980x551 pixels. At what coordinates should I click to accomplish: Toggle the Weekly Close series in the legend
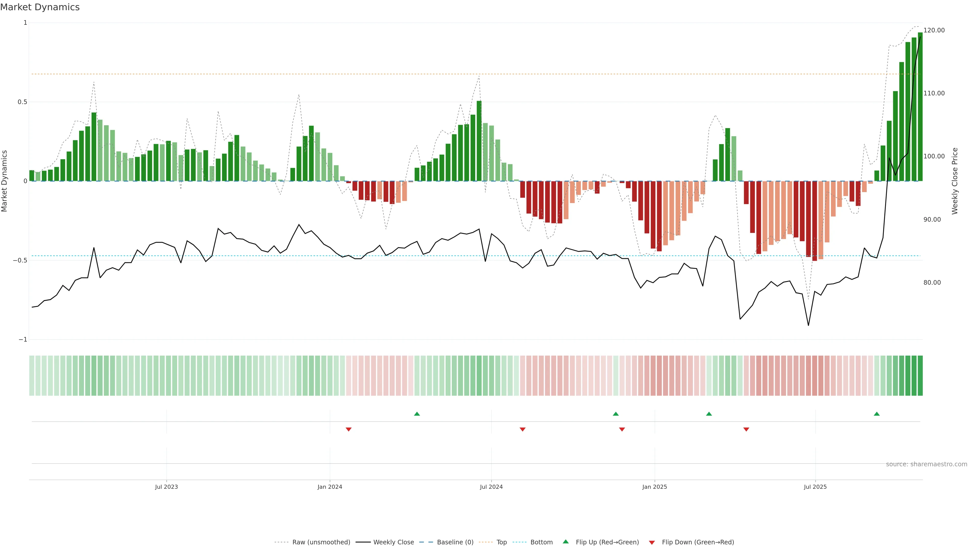(393, 542)
